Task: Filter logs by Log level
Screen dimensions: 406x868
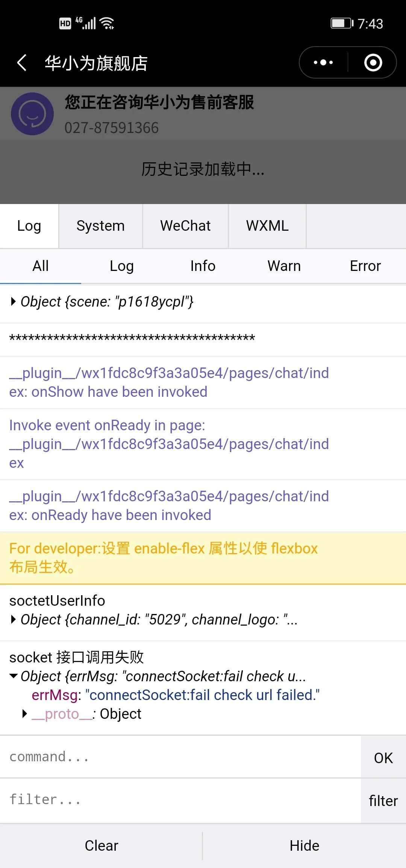Action: [x=122, y=266]
